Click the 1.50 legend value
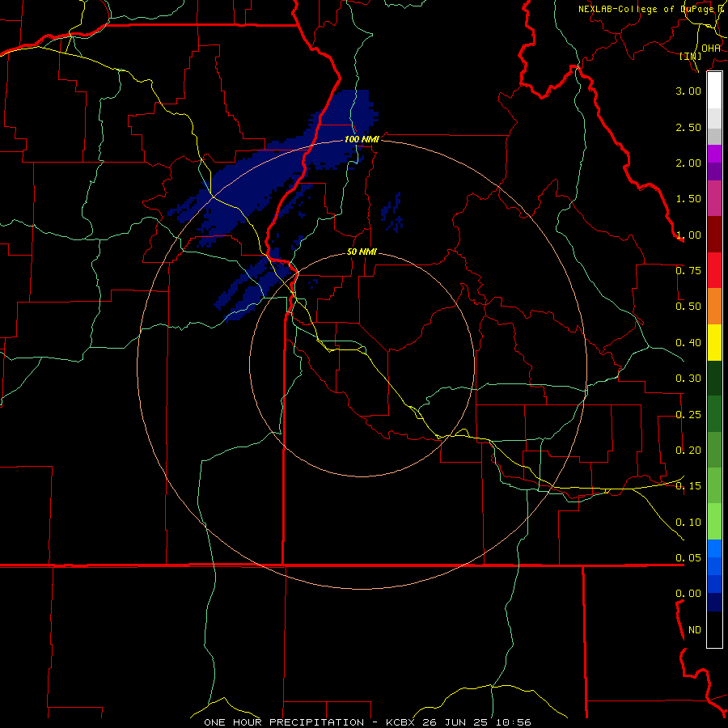This screenshot has width=728, height=728. point(688,199)
